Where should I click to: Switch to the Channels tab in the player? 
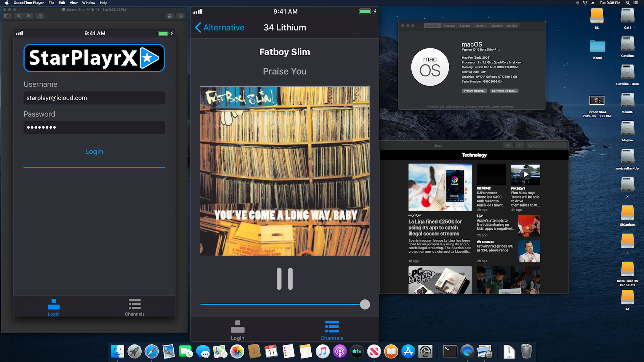click(332, 330)
